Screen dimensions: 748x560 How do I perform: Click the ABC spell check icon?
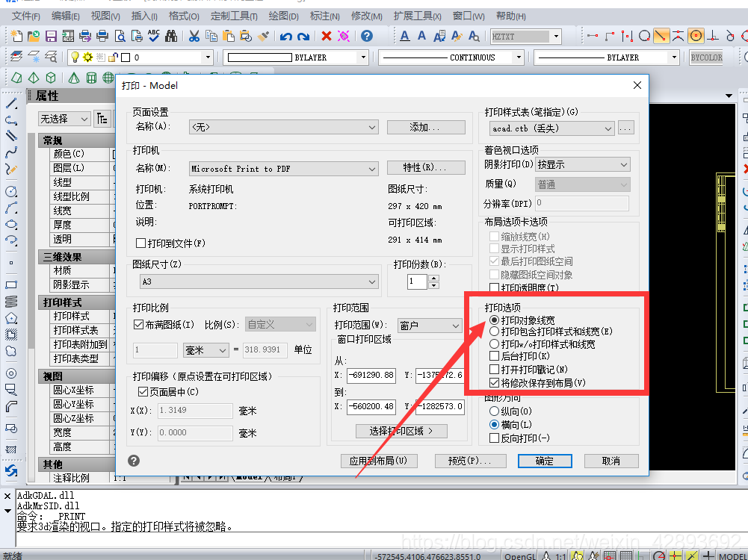[154, 36]
